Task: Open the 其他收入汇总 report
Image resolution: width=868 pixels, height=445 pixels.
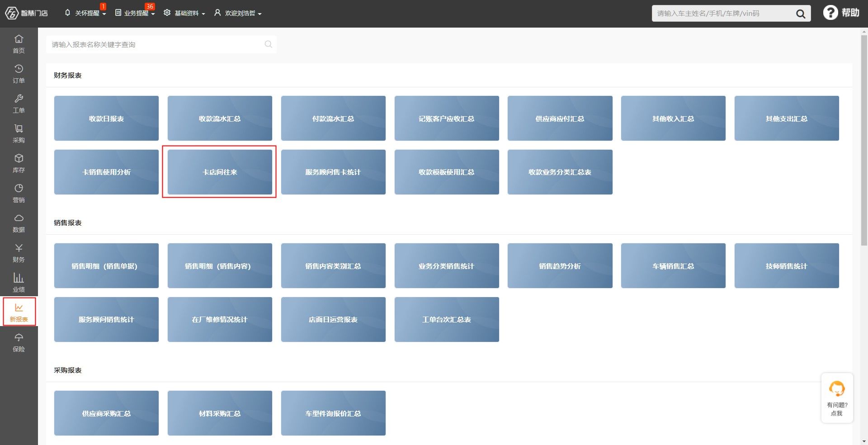Action: pos(673,118)
